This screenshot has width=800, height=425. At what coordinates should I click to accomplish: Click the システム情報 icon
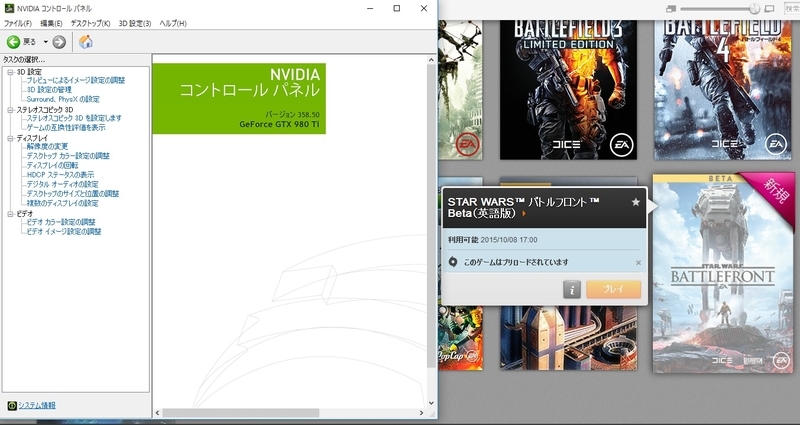tap(12, 406)
